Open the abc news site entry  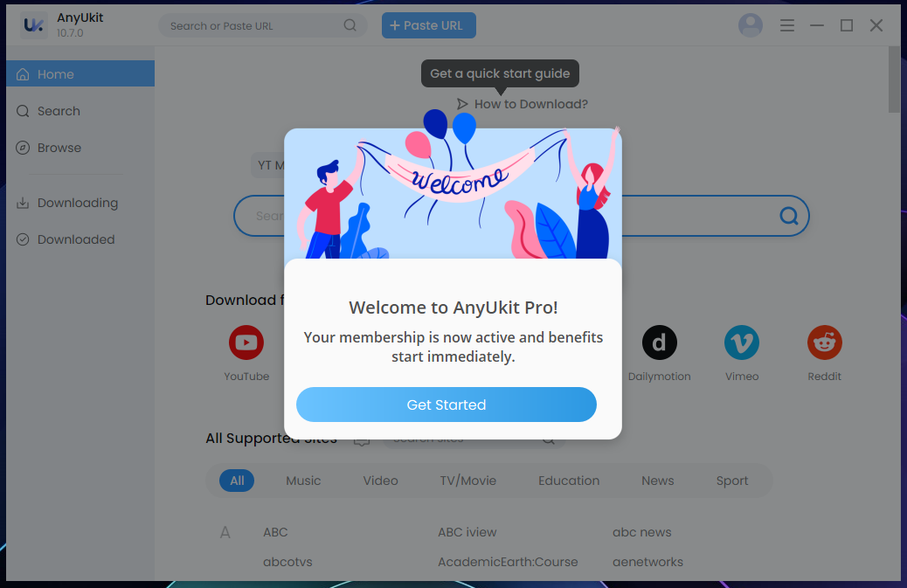tap(642, 532)
